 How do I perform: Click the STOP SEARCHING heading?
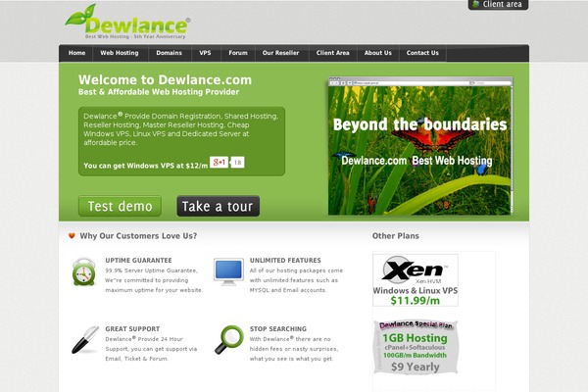(x=278, y=329)
